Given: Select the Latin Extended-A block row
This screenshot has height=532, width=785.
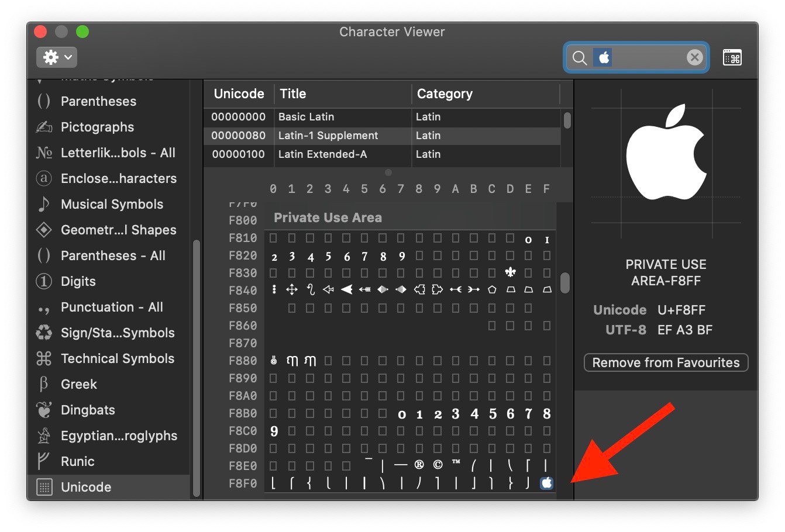Looking at the screenshot, I should (x=382, y=154).
